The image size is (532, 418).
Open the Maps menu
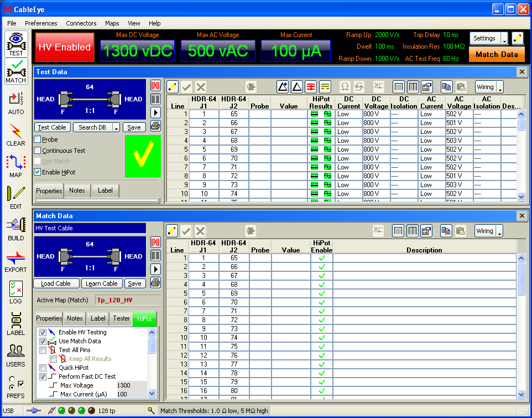tap(112, 23)
